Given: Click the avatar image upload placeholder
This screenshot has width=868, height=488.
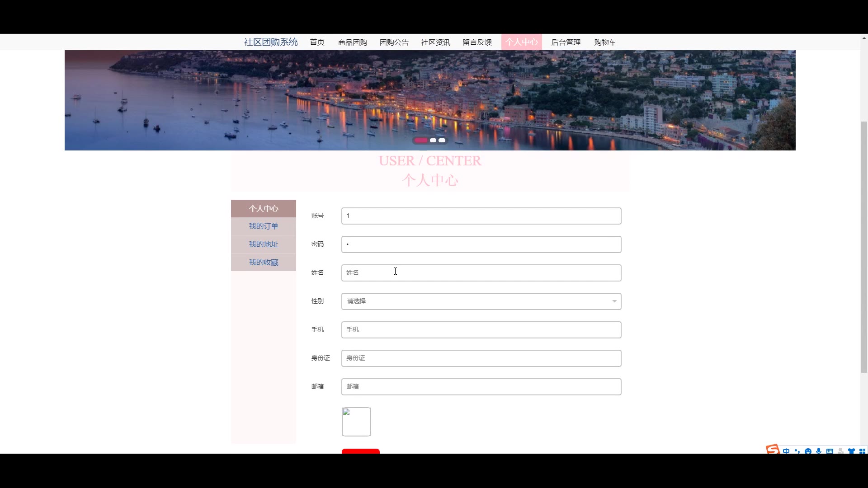Looking at the screenshot, I should coord(356,422).
